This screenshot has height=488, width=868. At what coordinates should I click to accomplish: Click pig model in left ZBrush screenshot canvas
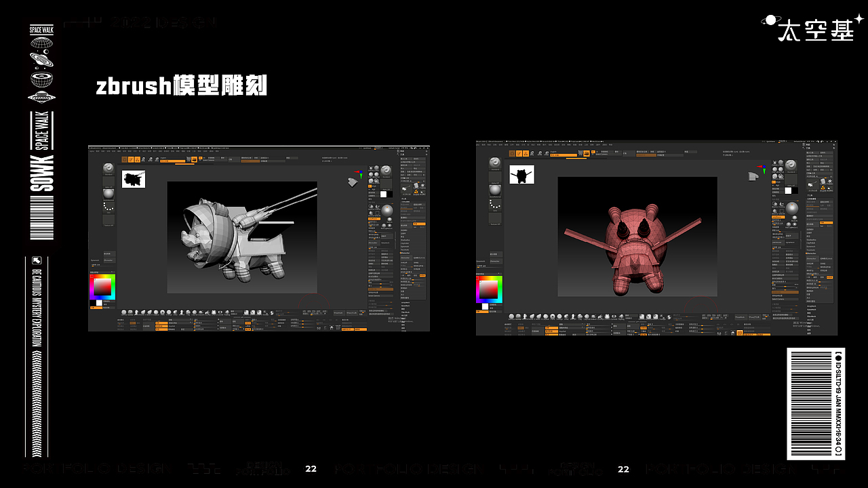pos(237,237)
